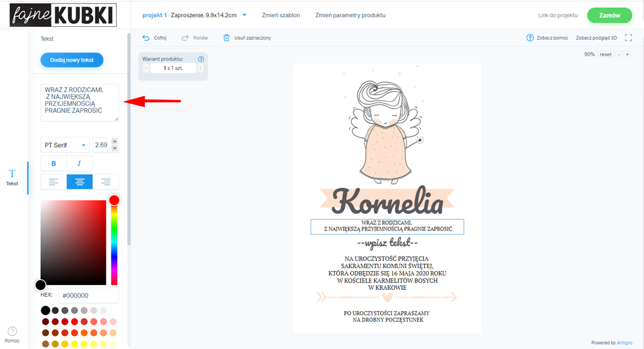Open the Antigro link
Image resolution: width=644 pixels, height=349 pixels.
(624, 343)
